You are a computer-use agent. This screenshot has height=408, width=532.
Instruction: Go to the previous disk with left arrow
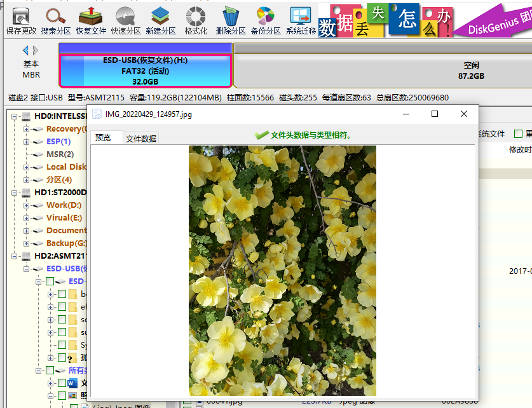point(26,50)
